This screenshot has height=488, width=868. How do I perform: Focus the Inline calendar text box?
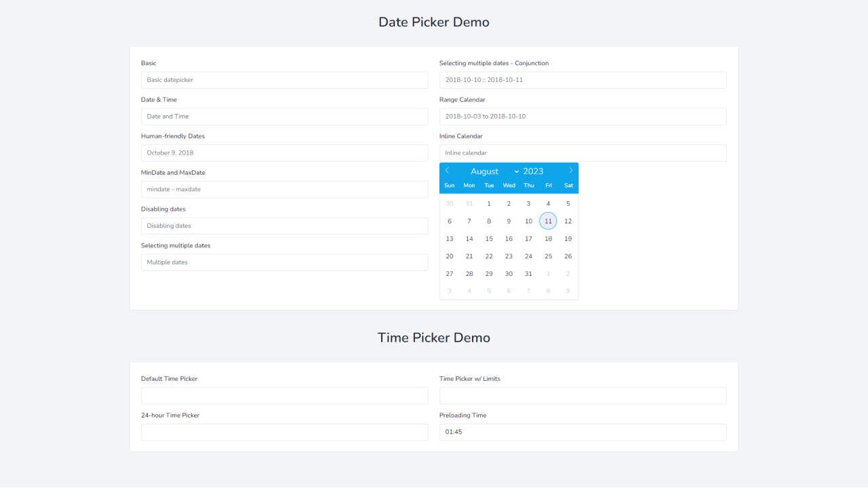pyautogui.click(x=583, y=152)
